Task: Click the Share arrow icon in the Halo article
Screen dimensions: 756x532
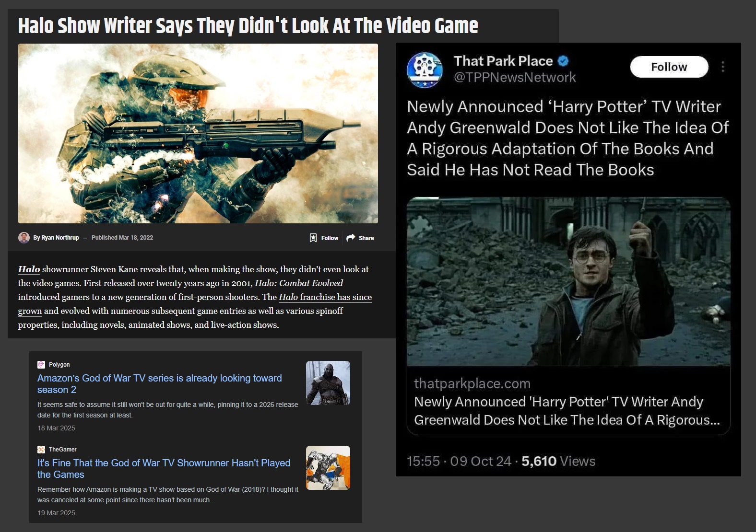Action: 351,238
